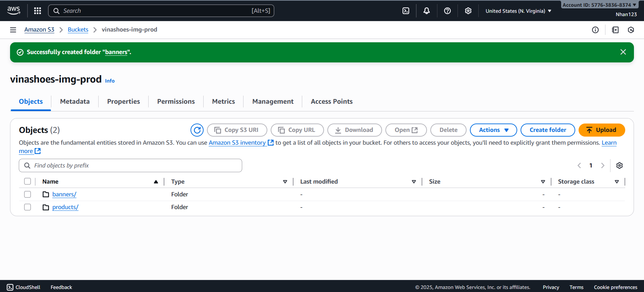Click the orange Upload button

tap(602, 130)
